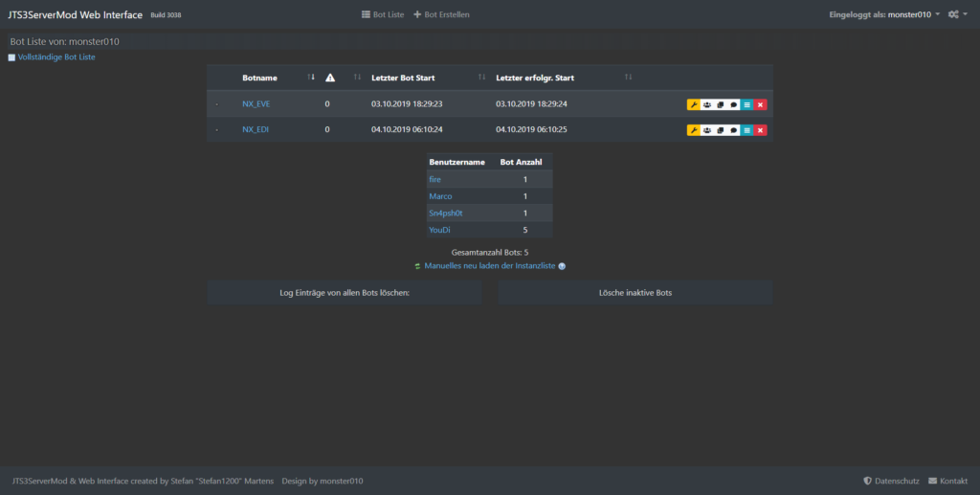Open the YouDi user link
The height and width of the screenshot is (495, 980).
pos(437,230)
